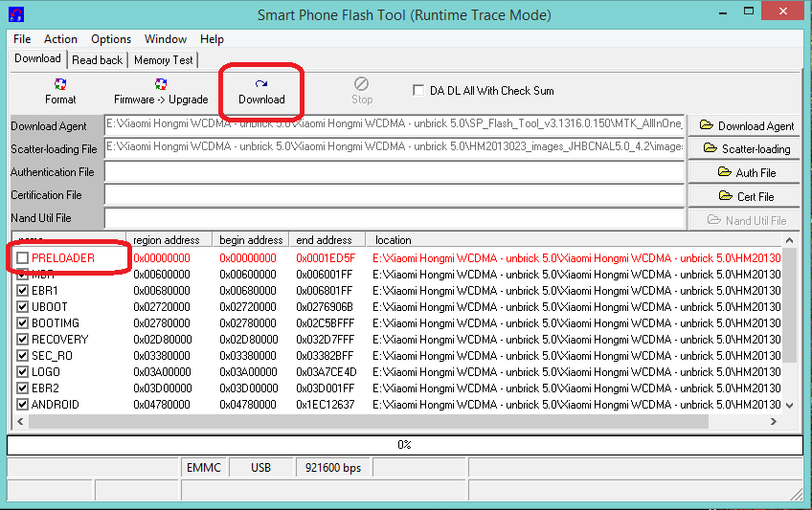The width and height of the screenshot is (812, 510).
Task: Untick the SEC_RO checkbox
Action: click(x=22, y=355)
